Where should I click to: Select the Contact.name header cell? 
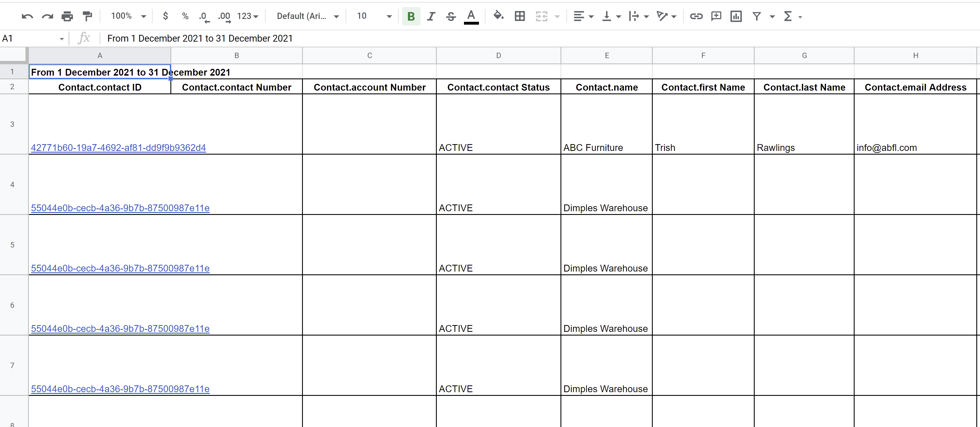[x=607, y=87]
